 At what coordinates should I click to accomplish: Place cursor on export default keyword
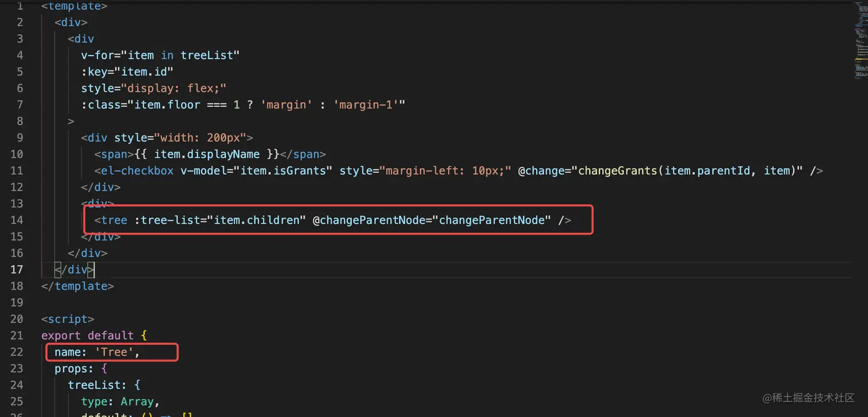tap(87, 336)
